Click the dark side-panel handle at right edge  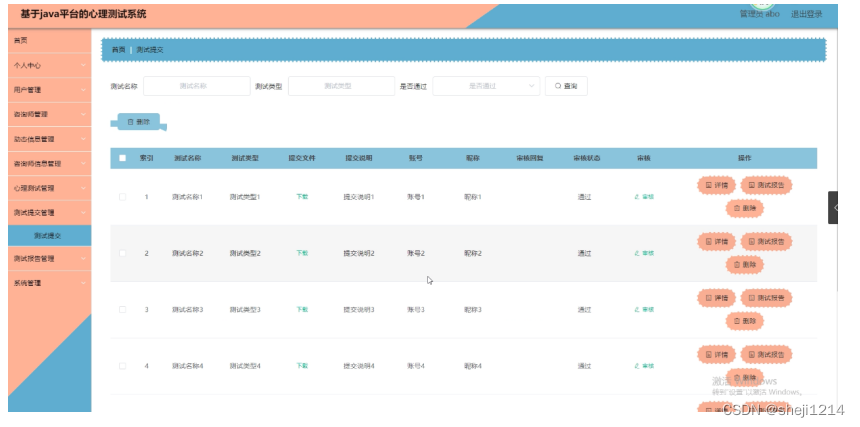click(x=833, y=207)
